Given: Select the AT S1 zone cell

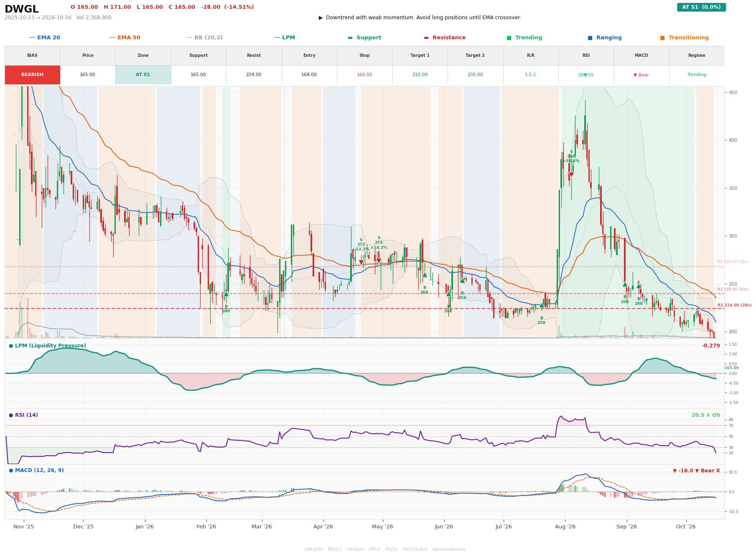Looking at the screenshot, I should (x=143, y=75).
